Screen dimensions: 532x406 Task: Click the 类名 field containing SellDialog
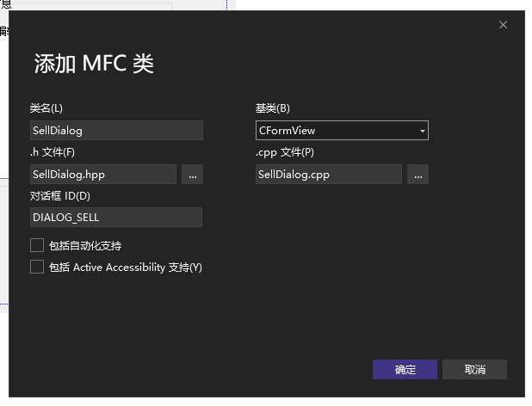pos(116,131)
